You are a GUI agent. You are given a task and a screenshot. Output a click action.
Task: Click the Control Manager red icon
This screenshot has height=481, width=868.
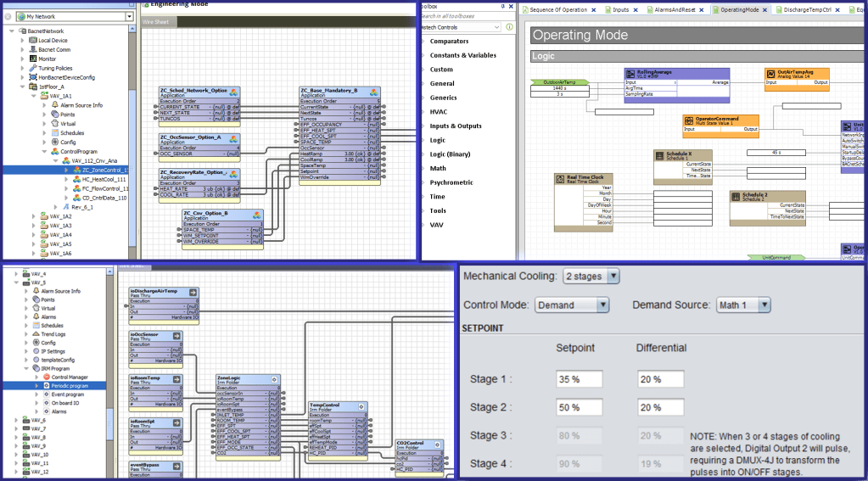pyautogui.click(x=46, y=377)
